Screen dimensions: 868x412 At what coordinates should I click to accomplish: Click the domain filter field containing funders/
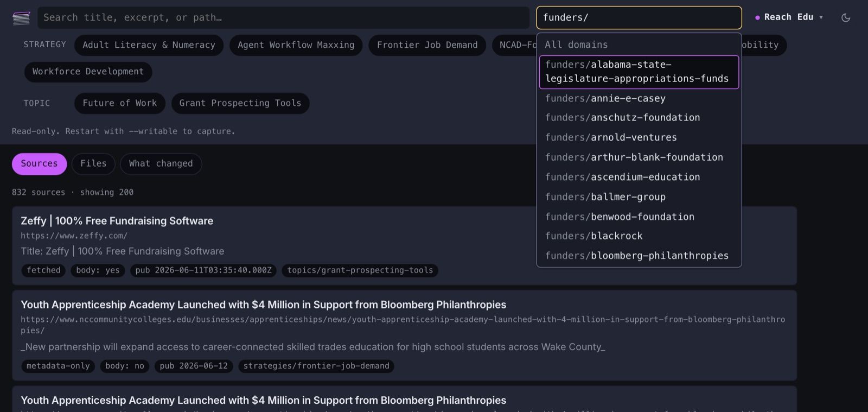639,17
